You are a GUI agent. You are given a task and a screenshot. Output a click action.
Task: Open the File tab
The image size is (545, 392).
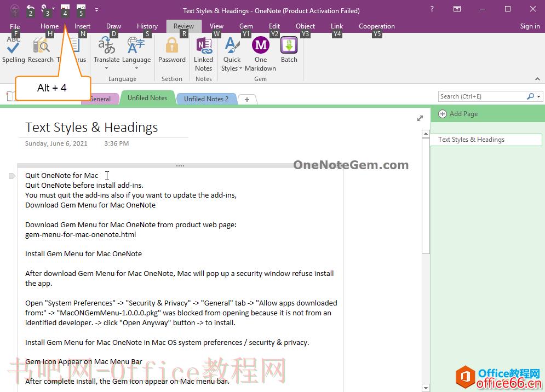15,26
